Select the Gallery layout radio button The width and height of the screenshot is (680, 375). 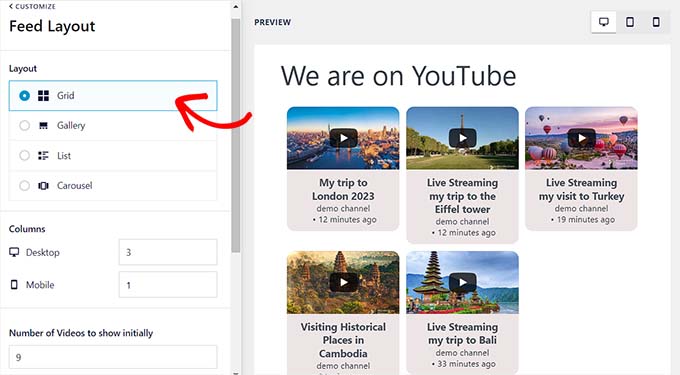tap(25, 125)
